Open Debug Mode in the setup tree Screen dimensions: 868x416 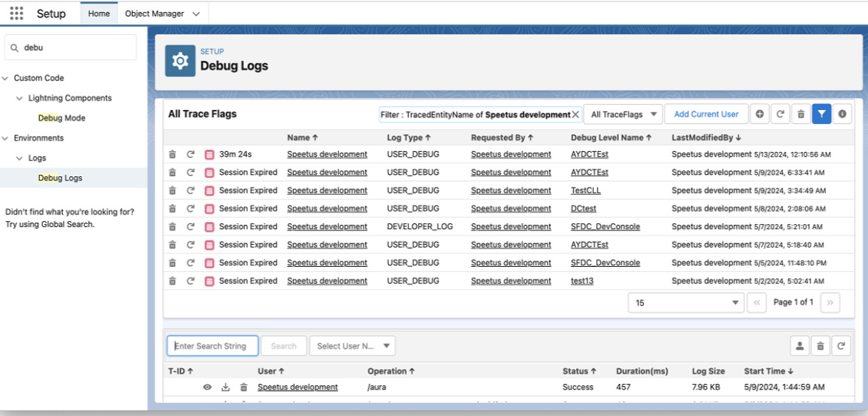tap(62, 118)
